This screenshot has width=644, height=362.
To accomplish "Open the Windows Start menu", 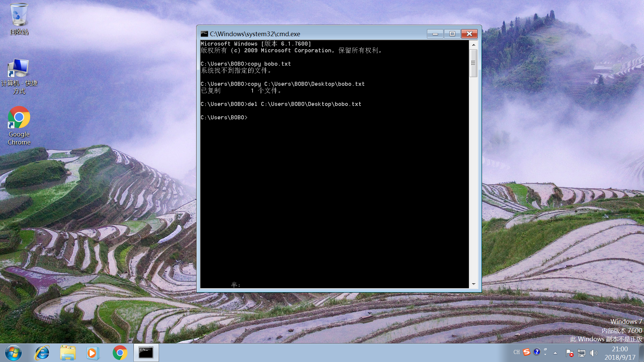I will 13,353.
